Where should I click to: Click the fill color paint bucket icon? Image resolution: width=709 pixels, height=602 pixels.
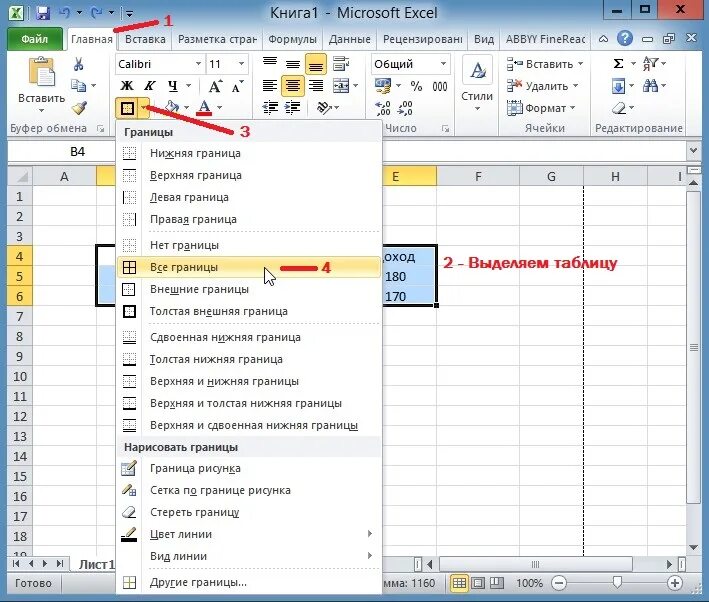[x=172, y=108]
